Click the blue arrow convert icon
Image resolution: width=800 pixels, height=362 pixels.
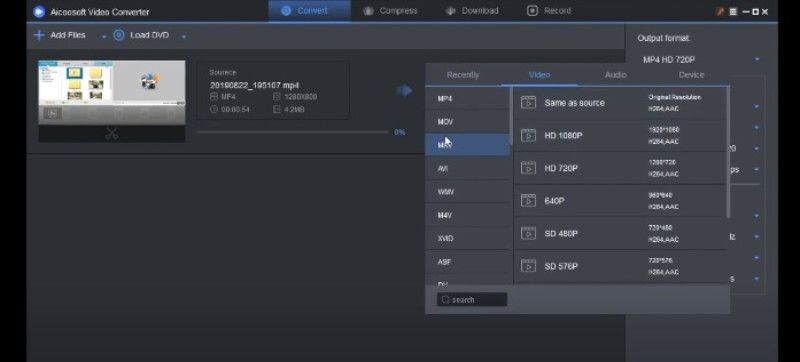[404, 91]
